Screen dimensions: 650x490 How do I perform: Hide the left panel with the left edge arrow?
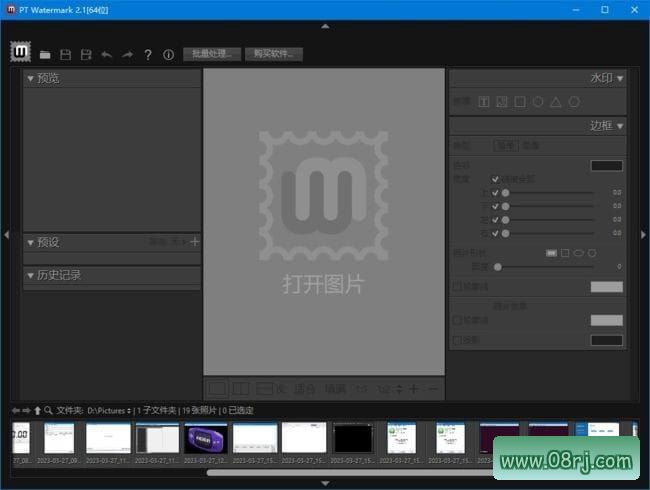(x=6, y=235)
